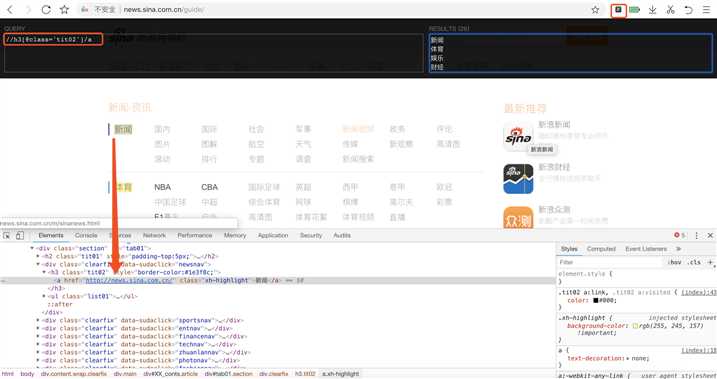Expand the photonav div node

coord(38,360)
